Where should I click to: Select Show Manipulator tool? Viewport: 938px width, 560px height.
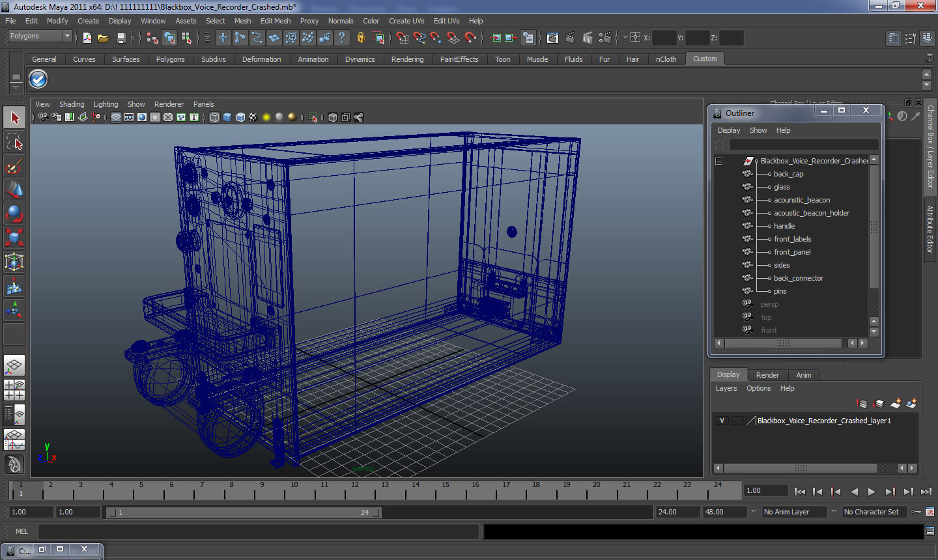pos(14,310)
